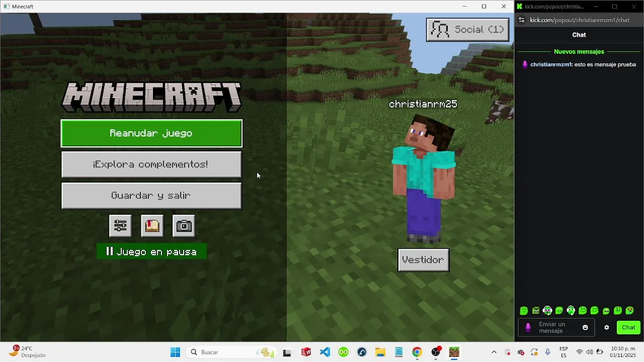Click the first sleepy closed-eyes emote

(x=524, y=311)
